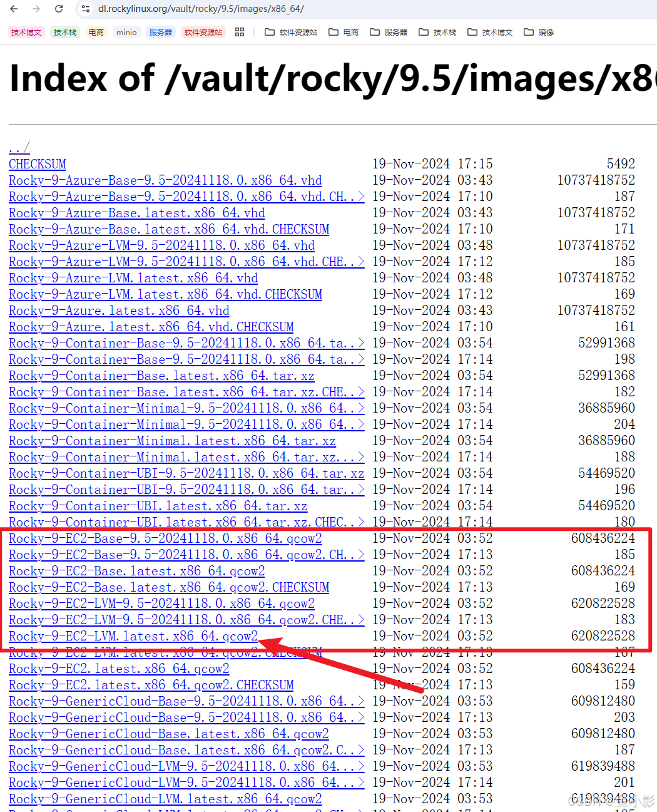Viewport: 657px width, 812px height.
Task: Download Rocky-9-EC2-Base-9.5-20241118.0.x86_64.qcow2
Action: pyautogui.click(x=165, y=538)
